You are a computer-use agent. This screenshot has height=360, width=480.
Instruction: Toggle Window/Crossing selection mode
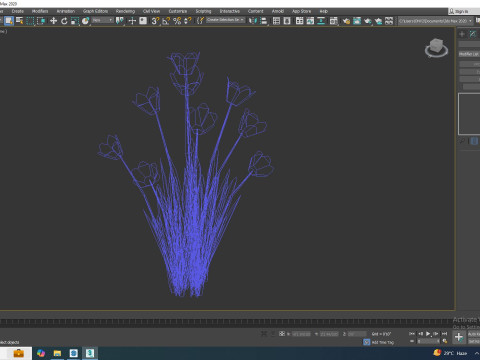pyautogui.click(x=41, y=21)
